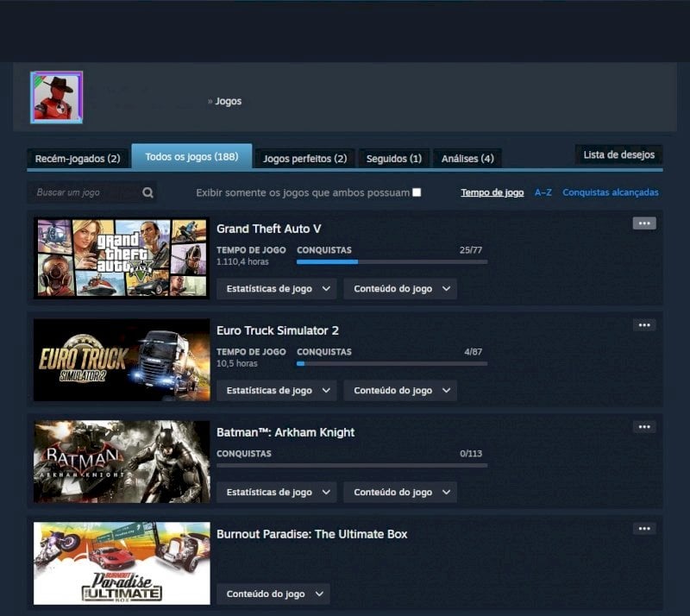Expand Conteúdo do jogo for Grand Theft Auto V
Viewport: 690px width, 616px height.
(x=400, y=289)
